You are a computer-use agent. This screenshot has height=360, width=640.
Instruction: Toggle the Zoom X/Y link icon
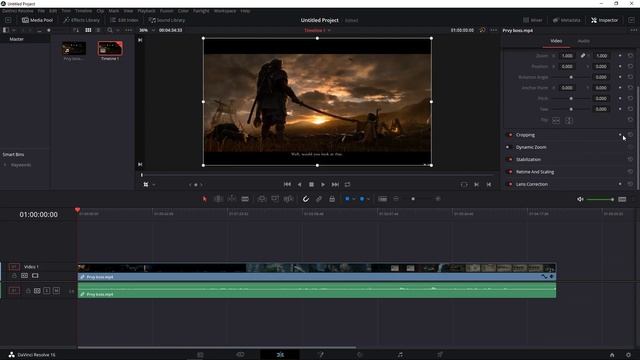point(583,56)
